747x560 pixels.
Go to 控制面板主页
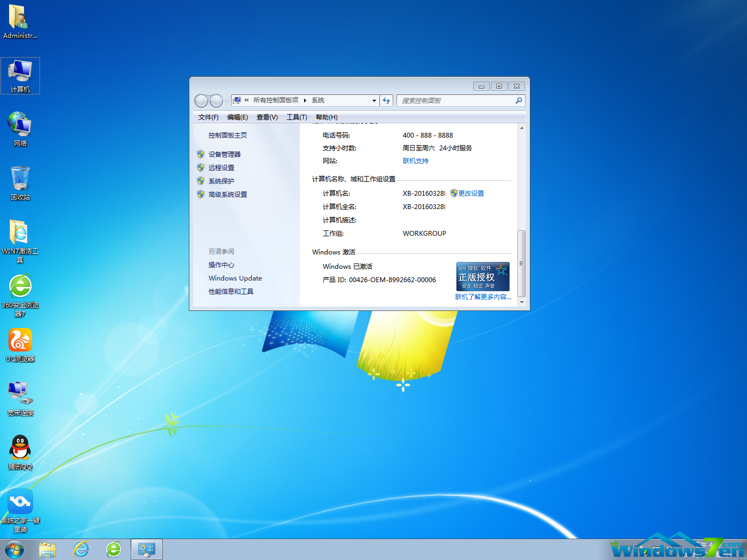pos(228,135)
